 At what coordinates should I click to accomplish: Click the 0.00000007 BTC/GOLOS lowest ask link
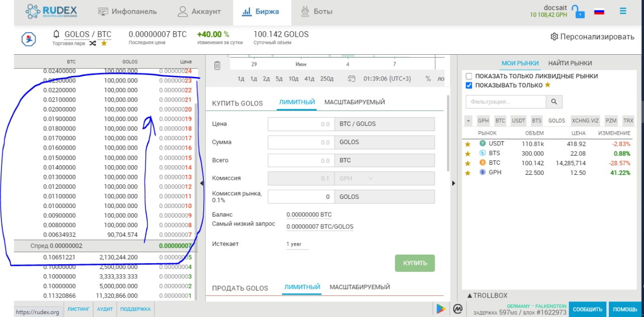320,227
